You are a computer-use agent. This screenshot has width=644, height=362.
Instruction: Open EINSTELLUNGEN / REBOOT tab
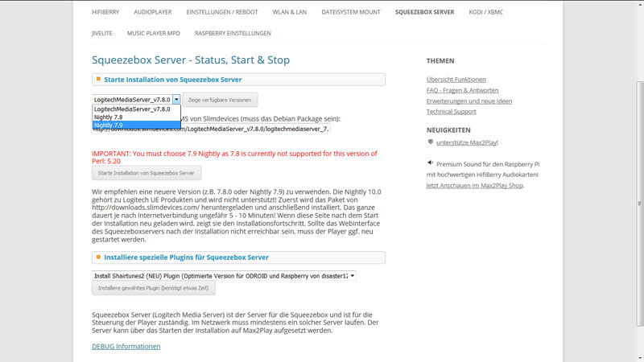click(x=222, y=12)
